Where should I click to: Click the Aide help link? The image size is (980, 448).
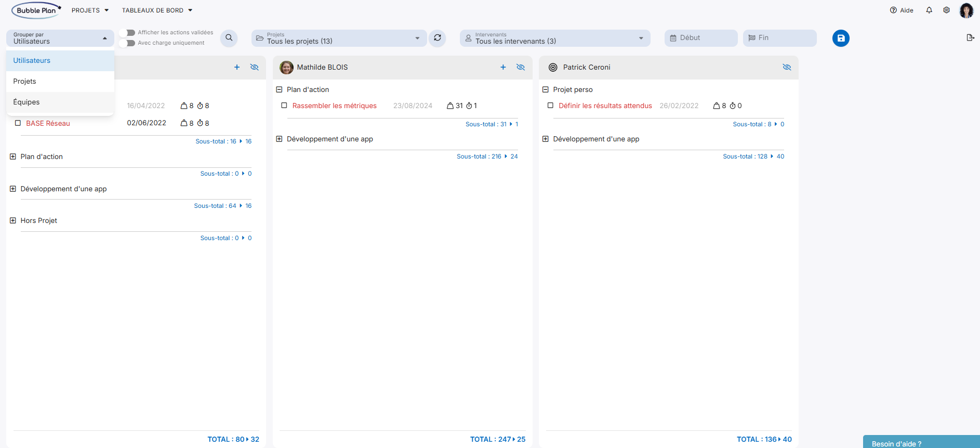pos(902,10)
